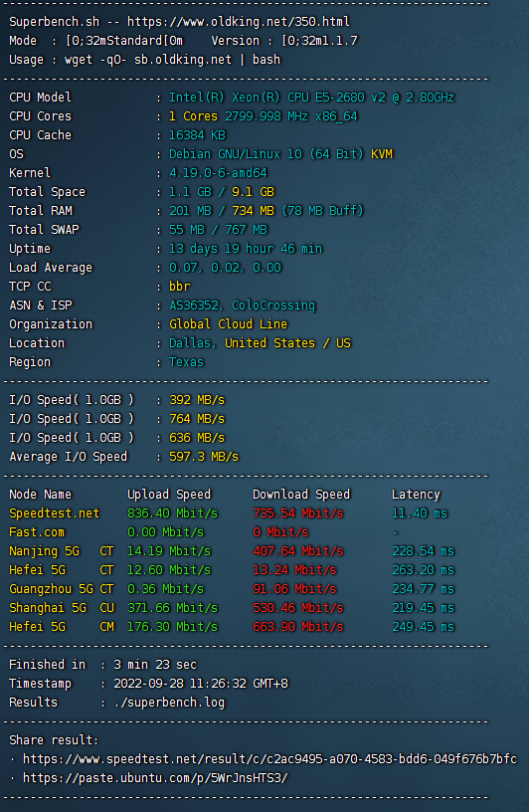The height and width of the screenshot is (812, 529).
Task: Click the Guangzhou 5G node name
Action: (52, 589)
